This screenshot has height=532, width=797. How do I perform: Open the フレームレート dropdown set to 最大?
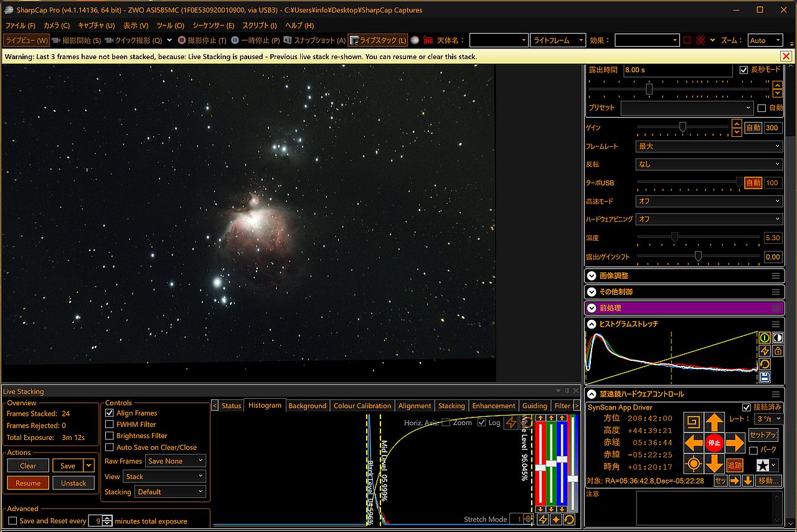[709, 146]
